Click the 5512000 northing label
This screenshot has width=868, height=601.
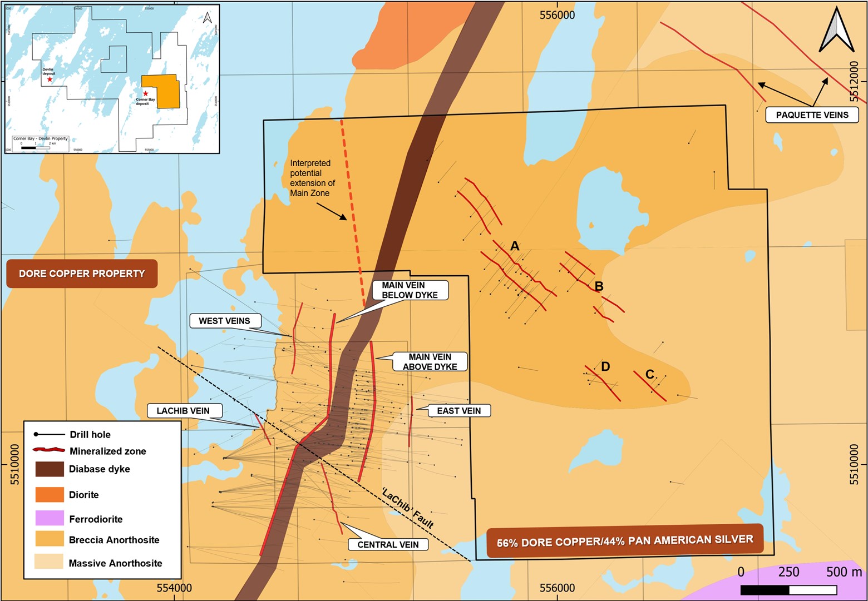pos(854,81)
